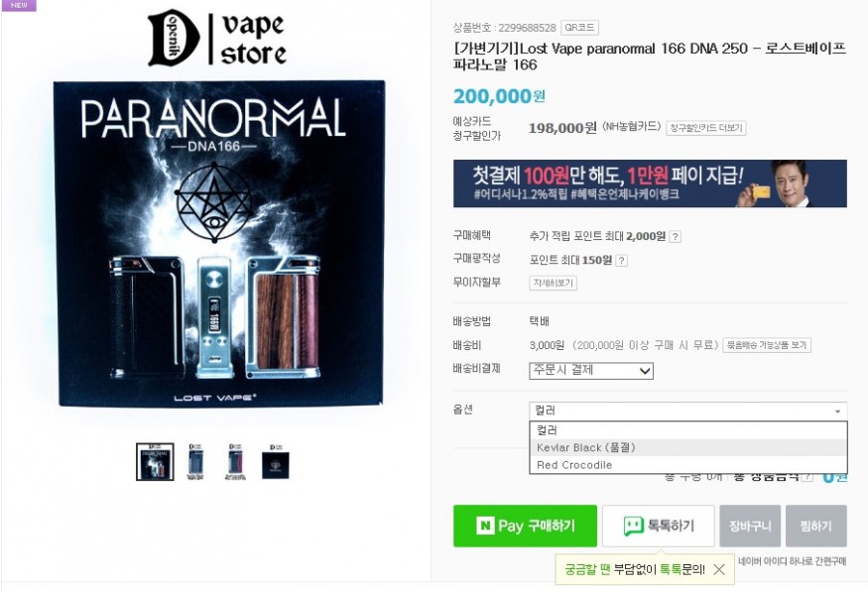The image size is (868, 592).
Task: Click question mark beside 최대 2,000원 points
Action: [675, 237]
